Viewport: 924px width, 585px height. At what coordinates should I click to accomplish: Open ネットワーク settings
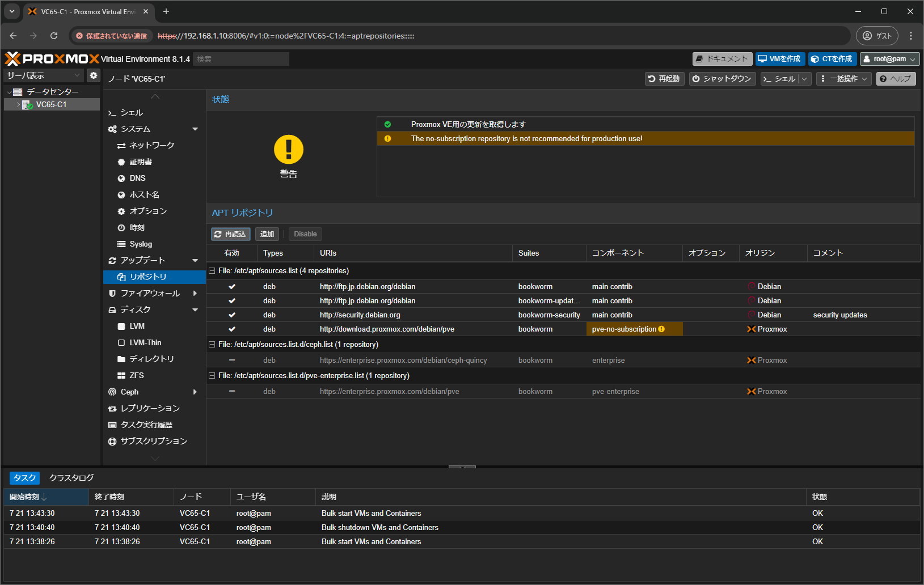point(151,145)
